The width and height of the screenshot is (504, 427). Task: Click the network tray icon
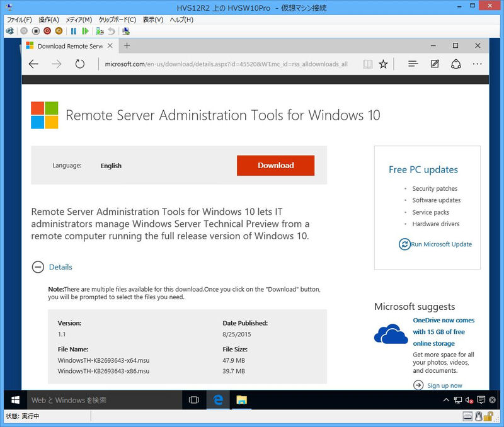458,400
